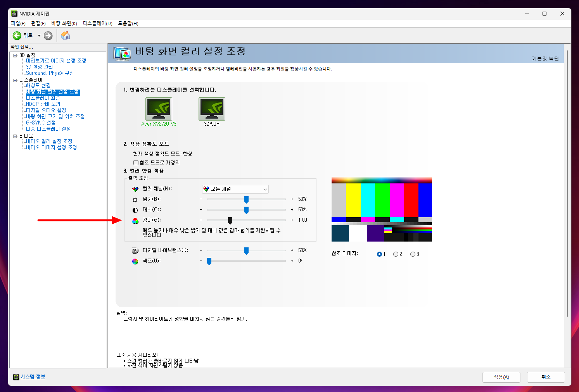Image resolution: width=579 pixels, height=392 pixels.
Task: Click the 적용(A) apply button
Action: 501,377
